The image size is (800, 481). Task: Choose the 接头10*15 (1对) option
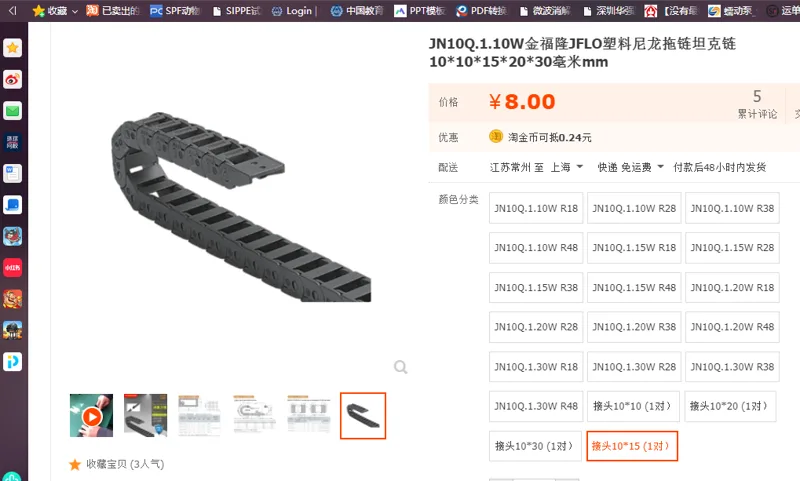click(x=632, y=446)
